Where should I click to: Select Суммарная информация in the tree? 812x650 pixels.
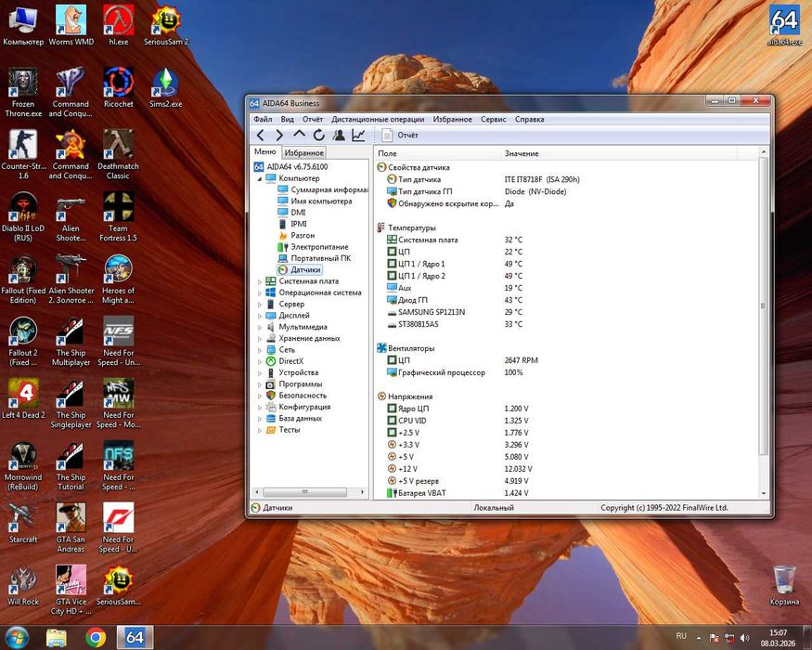[329, 189]
